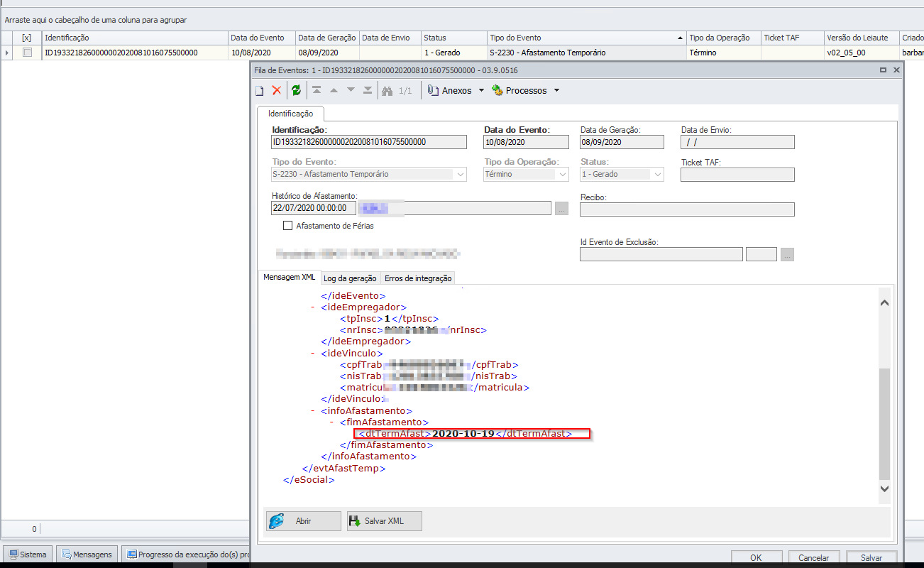The width and height of the screenshot is (924, 568).
Task: Collapse the fimAfastamento XML node
Action: click(x=332, y=422)
